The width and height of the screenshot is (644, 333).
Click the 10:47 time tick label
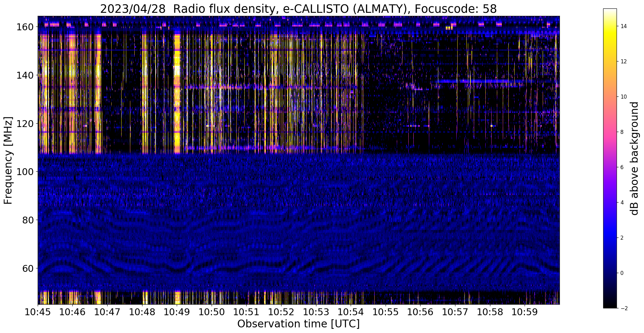coord(108,312)
